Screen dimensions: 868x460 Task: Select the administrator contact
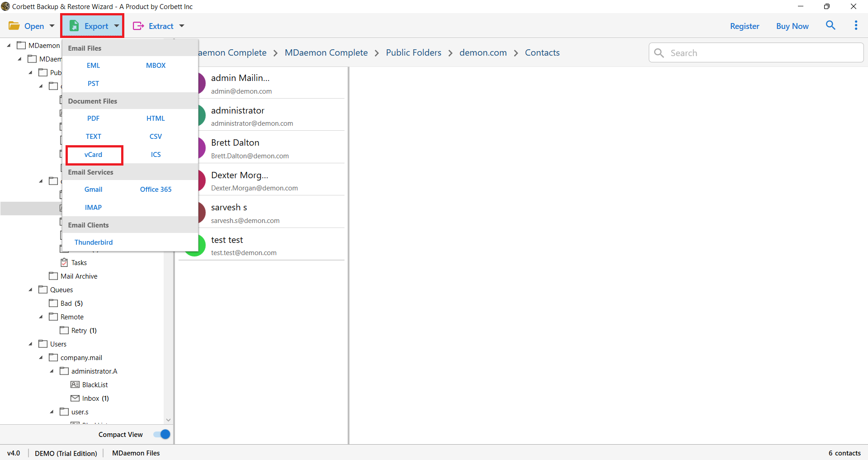tap(262, 116)
